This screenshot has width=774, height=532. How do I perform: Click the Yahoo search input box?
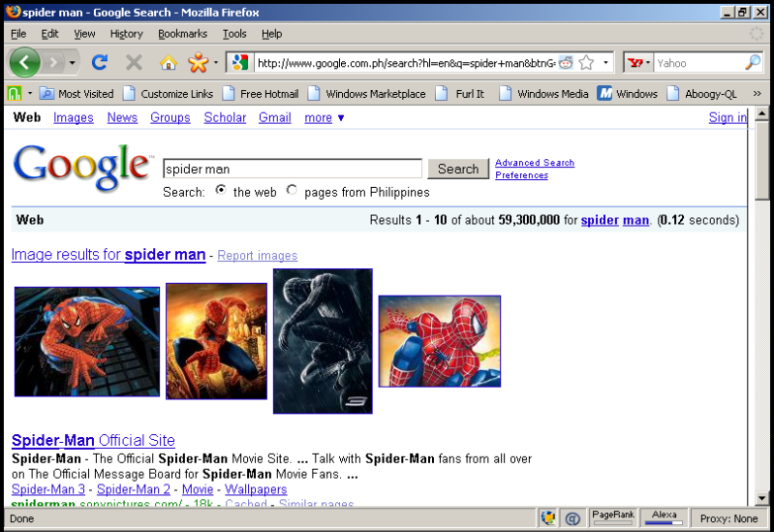click(x=699, y=63)
